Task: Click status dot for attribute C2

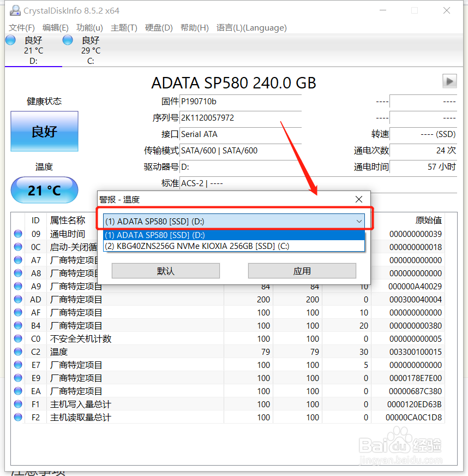Action: [18, 351]
